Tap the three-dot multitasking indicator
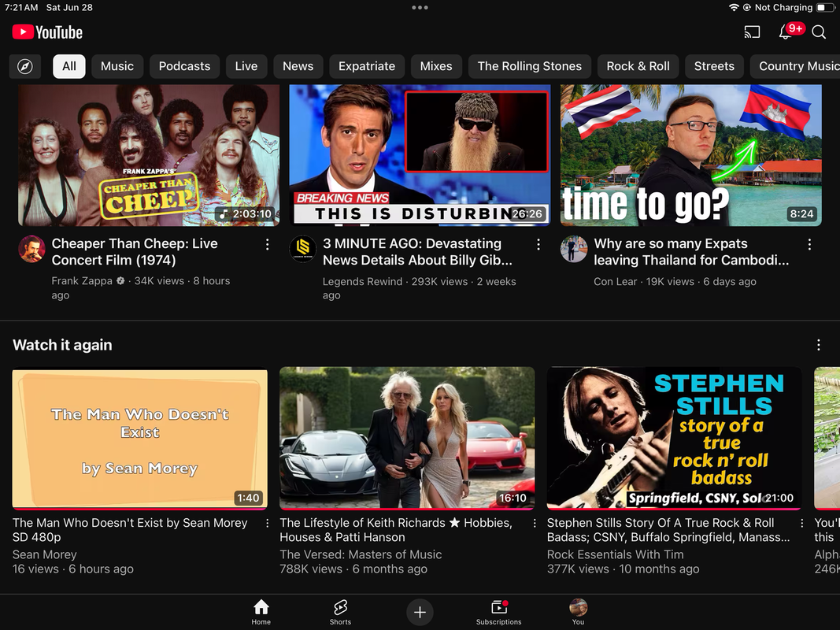 [x=420, y=8]
